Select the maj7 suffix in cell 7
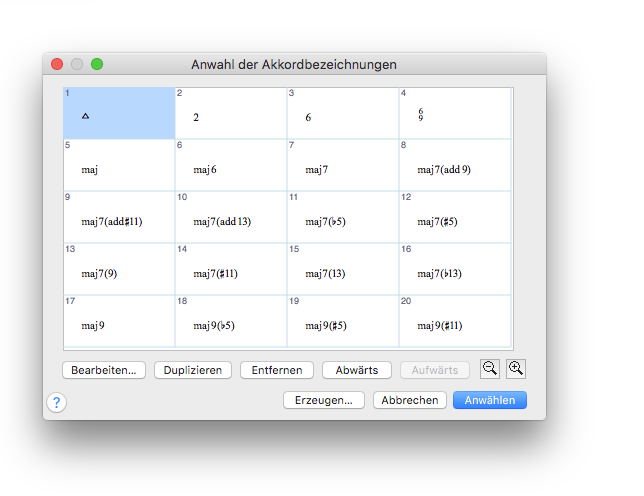 click(343, 165)
